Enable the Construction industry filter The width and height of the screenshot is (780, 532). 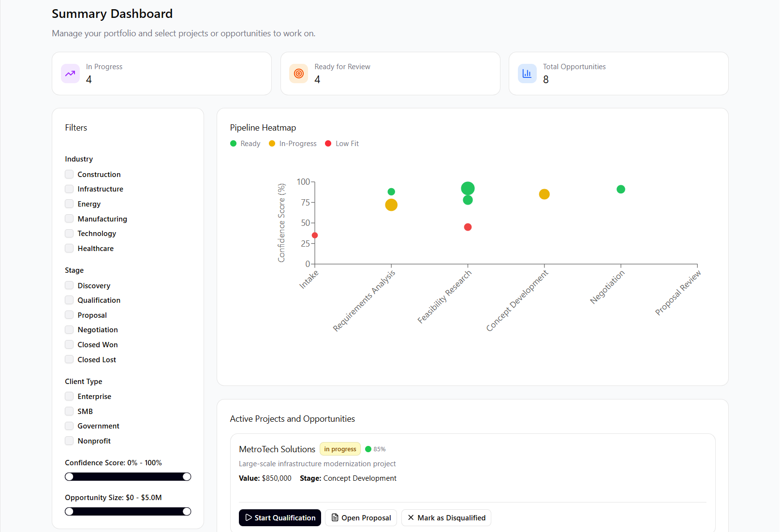[69, 174]
